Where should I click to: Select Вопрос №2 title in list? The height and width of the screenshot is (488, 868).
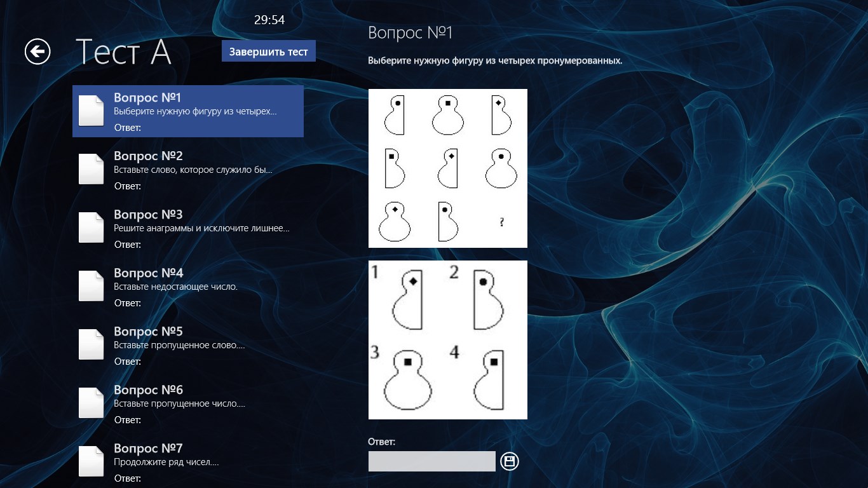[x=148, y=156]
